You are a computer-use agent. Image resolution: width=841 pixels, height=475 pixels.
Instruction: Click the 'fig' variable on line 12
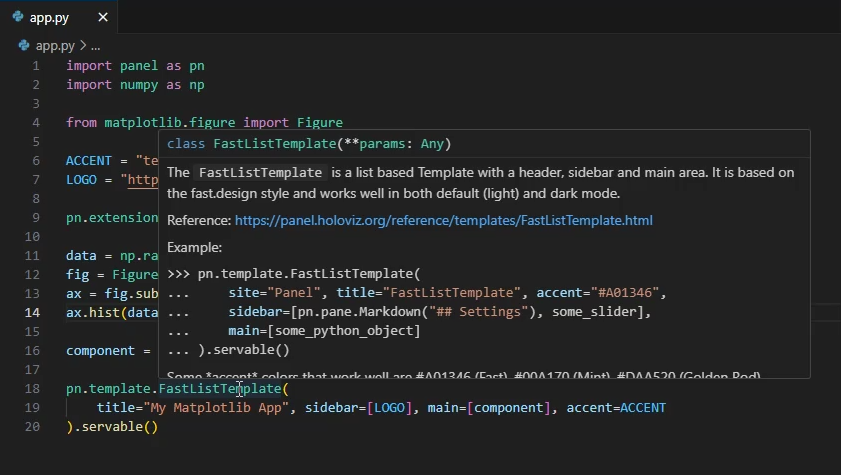coord(78,274)
